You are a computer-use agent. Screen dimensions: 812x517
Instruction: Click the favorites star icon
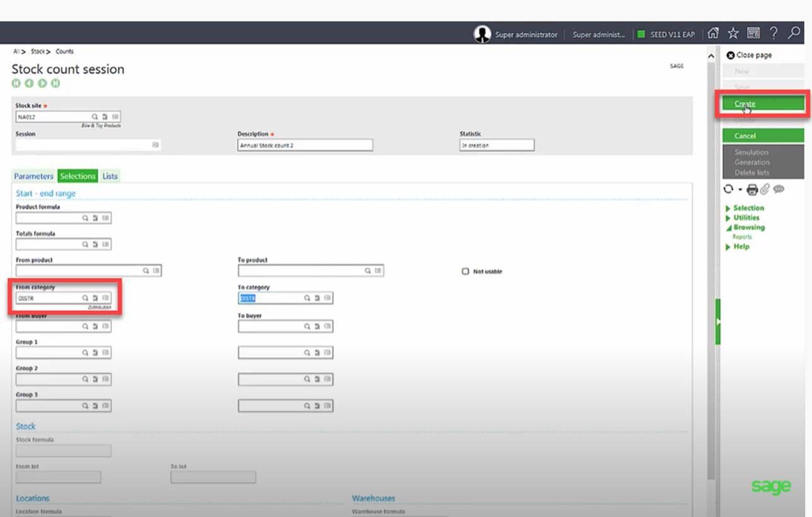tap(733, 32)
